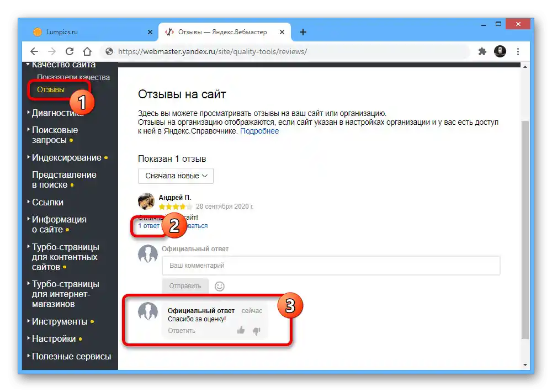
Task: Open Показатели качества sidebar item
Action: (73, 77)
